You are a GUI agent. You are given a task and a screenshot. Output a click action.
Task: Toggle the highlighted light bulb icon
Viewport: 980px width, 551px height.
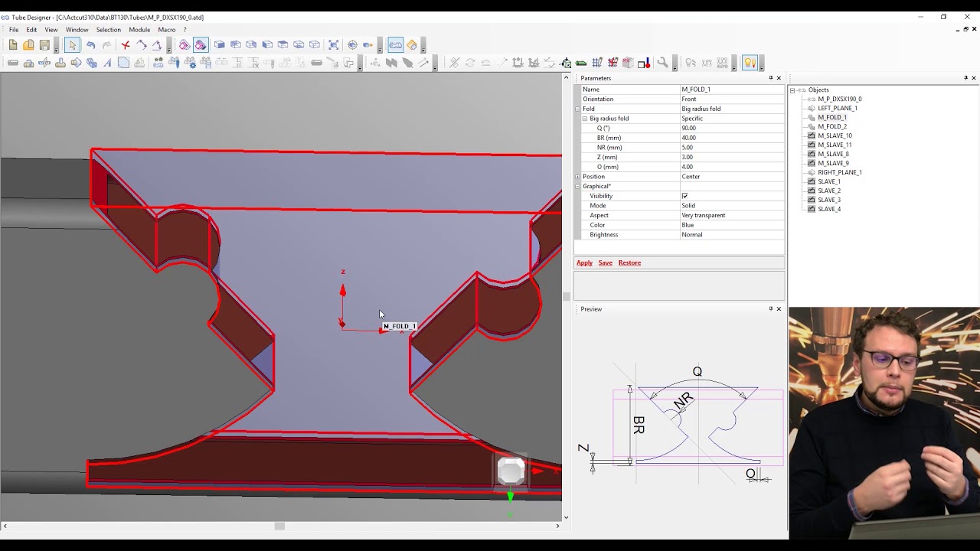point(750,63)
